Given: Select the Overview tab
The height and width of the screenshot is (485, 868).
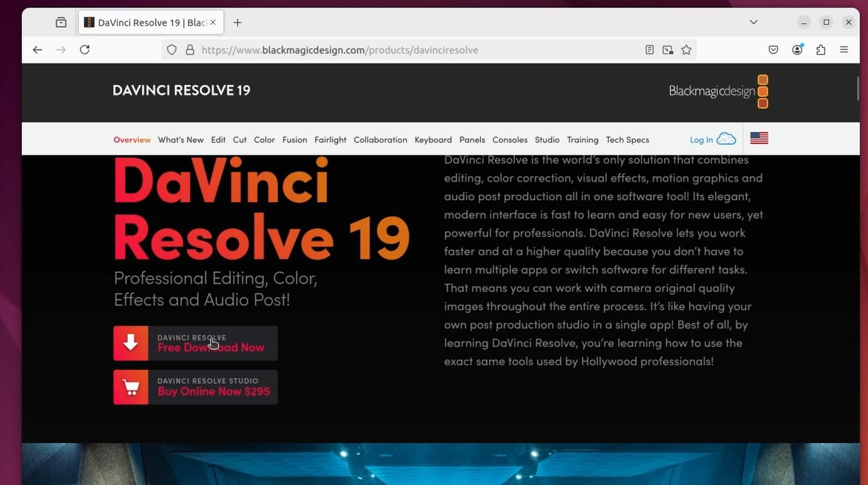Looking at the screenshot, I should (132, 140).
